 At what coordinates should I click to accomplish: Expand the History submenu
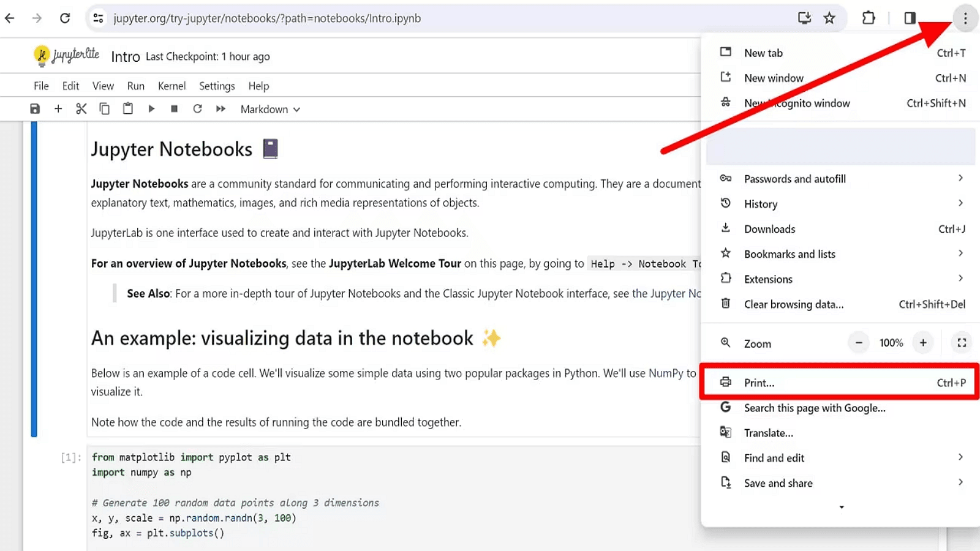(x=840, y=204)
